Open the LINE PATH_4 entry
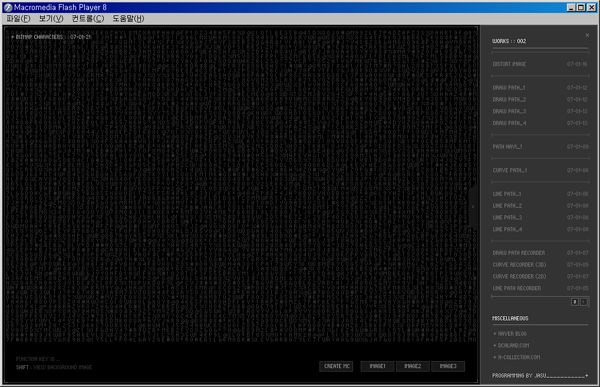The width and height of the screenshot is (600, 387). 540,229
